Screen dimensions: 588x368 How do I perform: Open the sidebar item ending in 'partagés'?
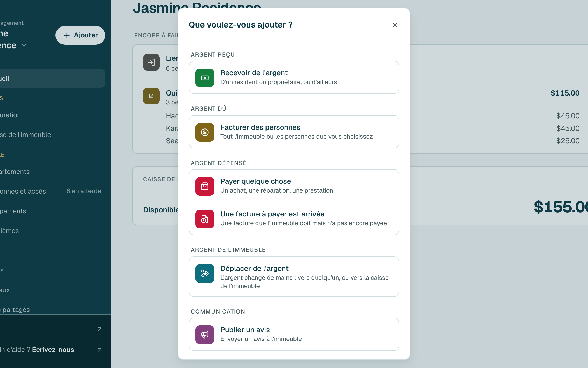click(53, 310)
